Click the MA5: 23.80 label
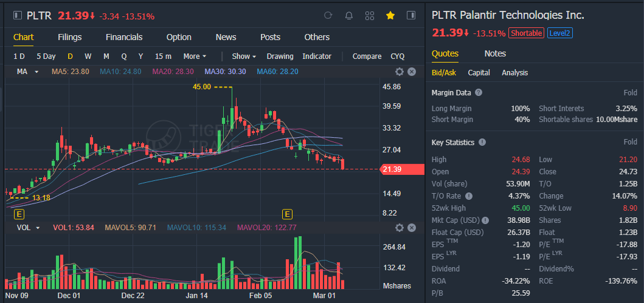 (70, 72)
